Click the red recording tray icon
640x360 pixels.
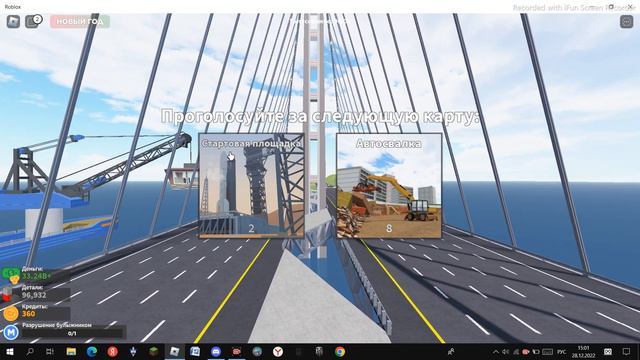tap(526, 351)
